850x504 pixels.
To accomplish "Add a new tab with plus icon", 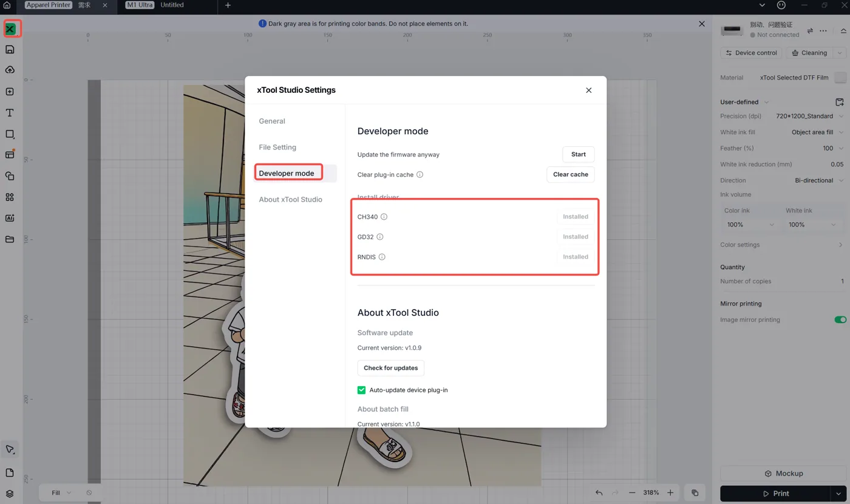I will click(x=228, y=5).
